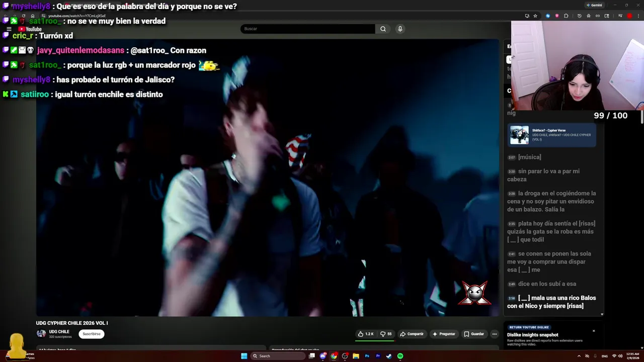The height and width of the screenshot is (362, 644).
Task: Open the Discord-like purple taskbar app
Action: coord(323,356)
